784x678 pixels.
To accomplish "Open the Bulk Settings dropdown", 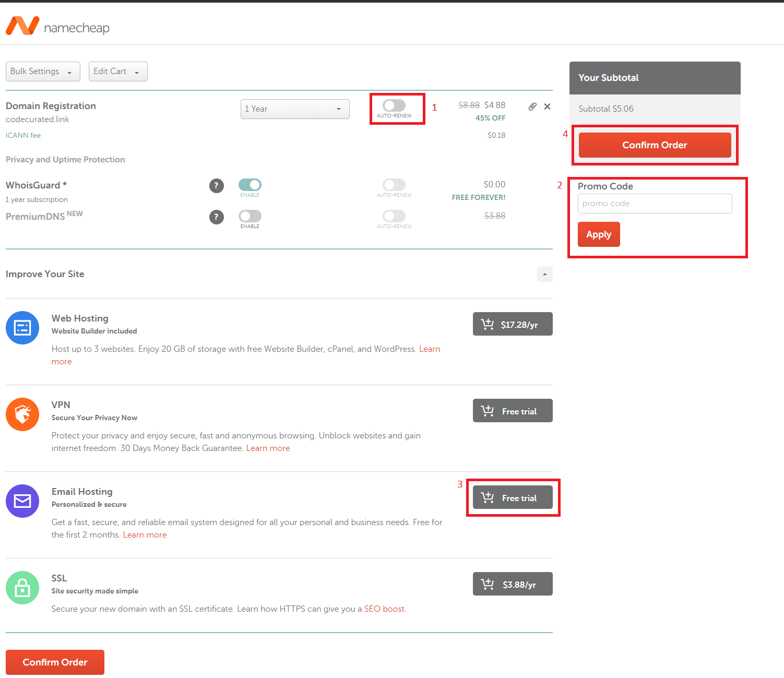I will point(43,72).
